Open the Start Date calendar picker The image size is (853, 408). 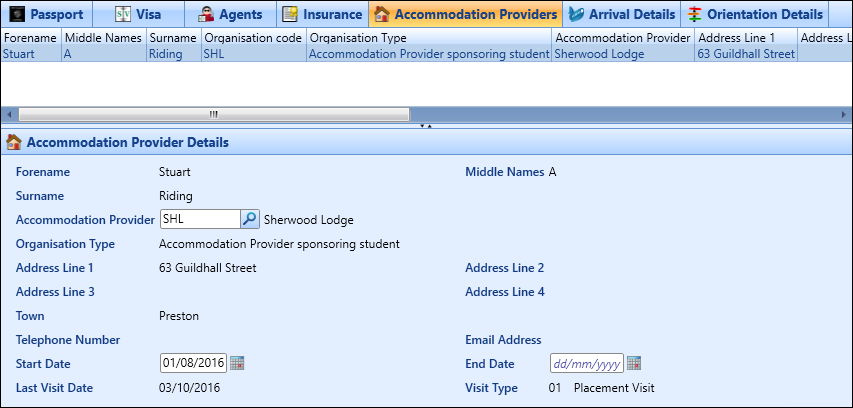coord(237,363)
